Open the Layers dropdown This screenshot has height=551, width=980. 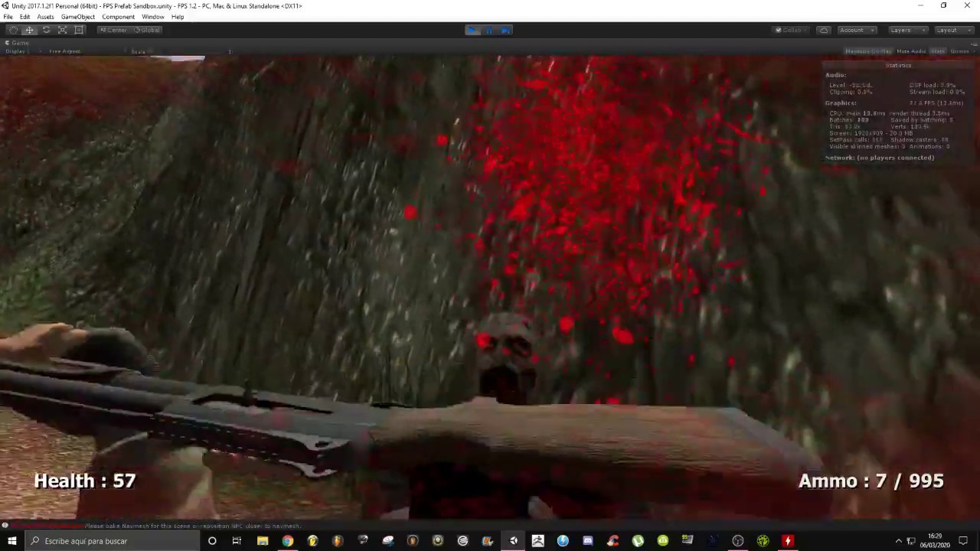(908, 30)
